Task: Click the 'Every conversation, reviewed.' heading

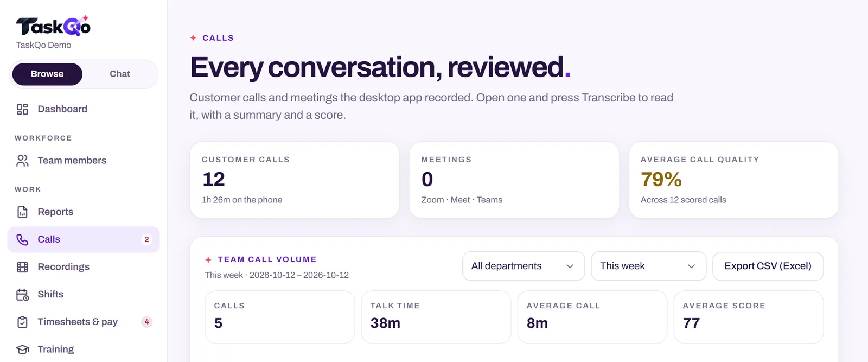Action: point(380,67)
